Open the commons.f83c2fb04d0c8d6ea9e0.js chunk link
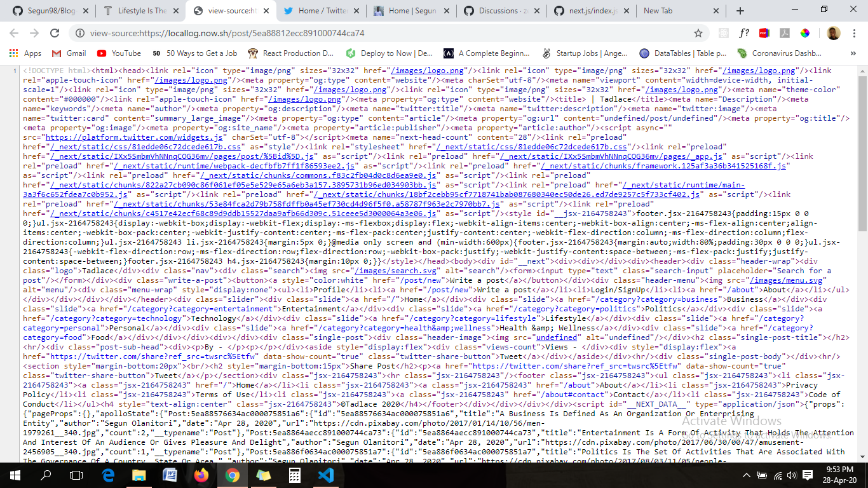Screen dimensions: 868x488 [318, 175]
